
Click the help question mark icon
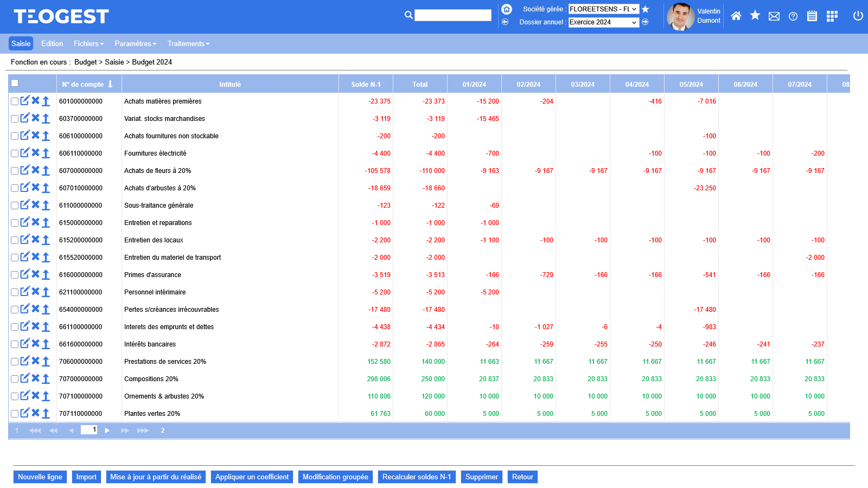point(793,16)
